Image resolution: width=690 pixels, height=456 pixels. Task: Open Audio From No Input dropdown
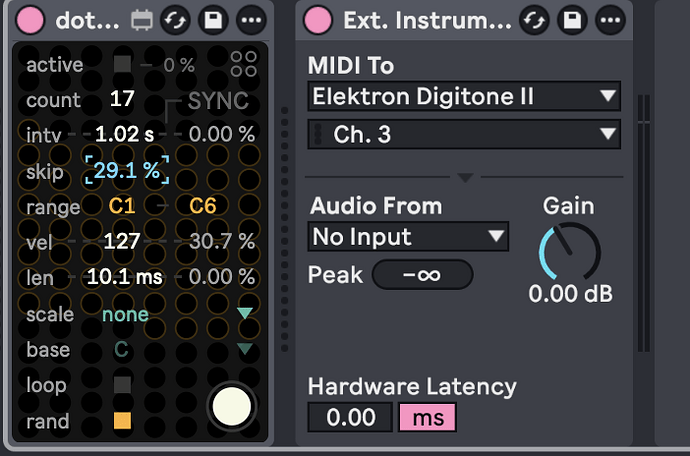[408, 237]
